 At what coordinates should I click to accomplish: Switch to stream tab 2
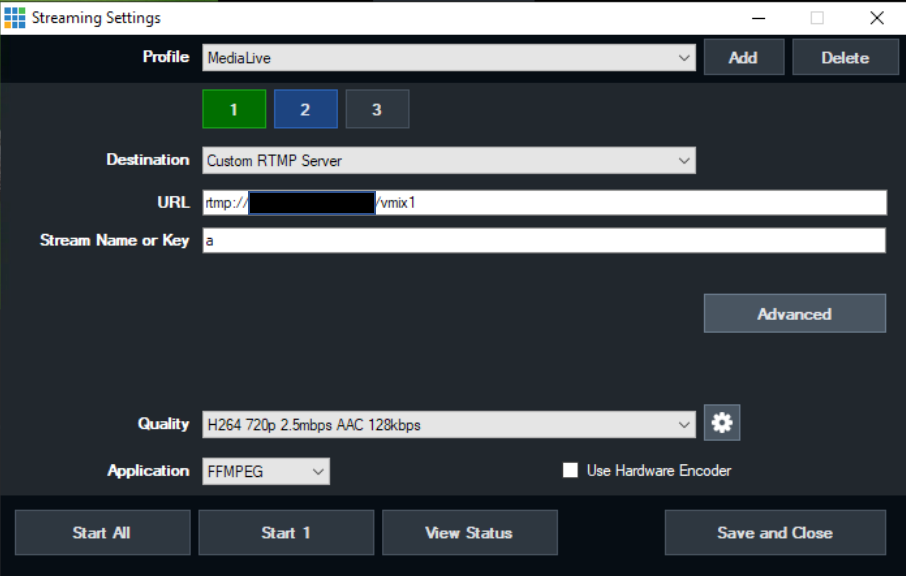[x=305, y=108]
